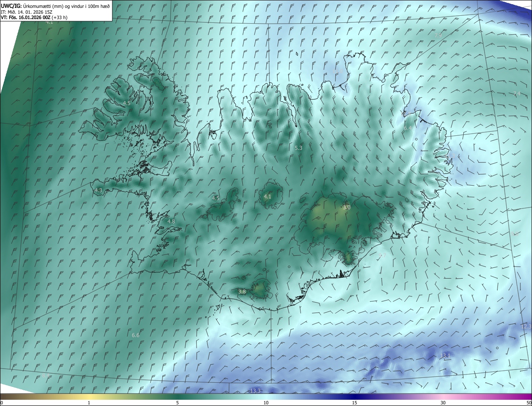Click the colorbar tick label '15'
This screenshot has height=406, width=532.
point(355,403)
